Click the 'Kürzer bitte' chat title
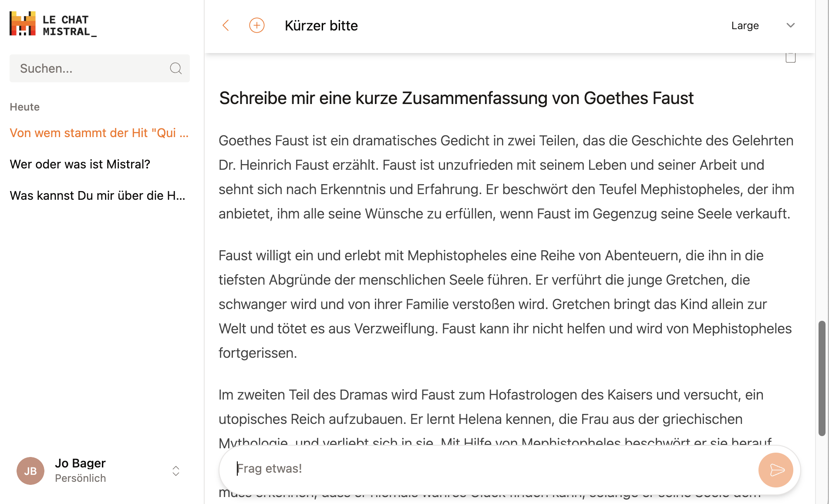829x504 pixels. click(321, 26)
